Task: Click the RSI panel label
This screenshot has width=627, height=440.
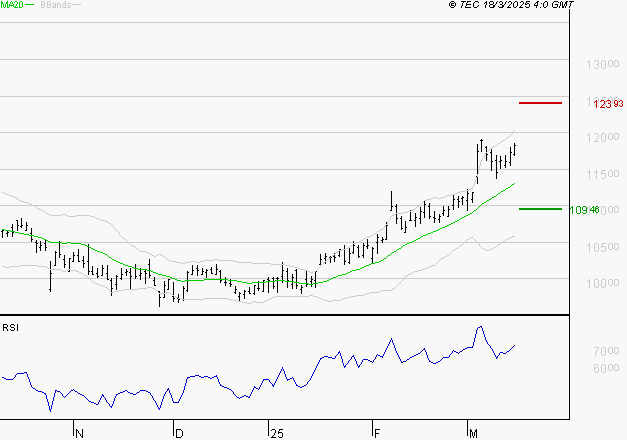Action: (10, 328)
